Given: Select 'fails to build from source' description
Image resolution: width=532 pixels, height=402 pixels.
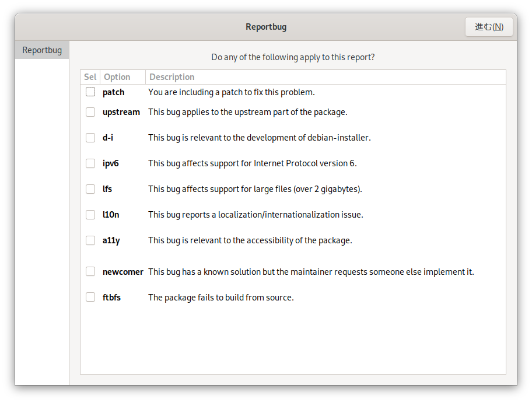Looking at the screenshot, I should [x=221, y=298].
